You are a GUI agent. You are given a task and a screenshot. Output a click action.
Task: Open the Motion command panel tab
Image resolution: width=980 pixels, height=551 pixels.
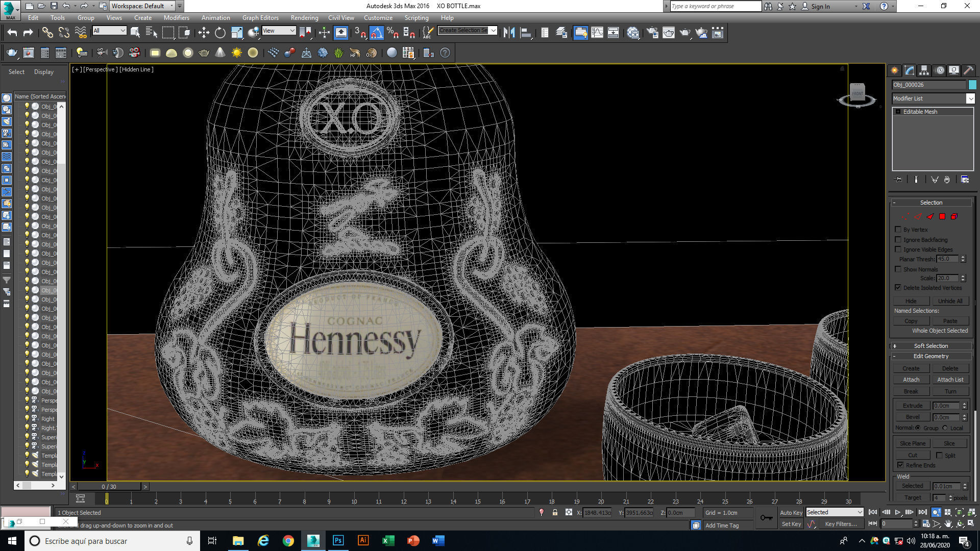[940, 70]
